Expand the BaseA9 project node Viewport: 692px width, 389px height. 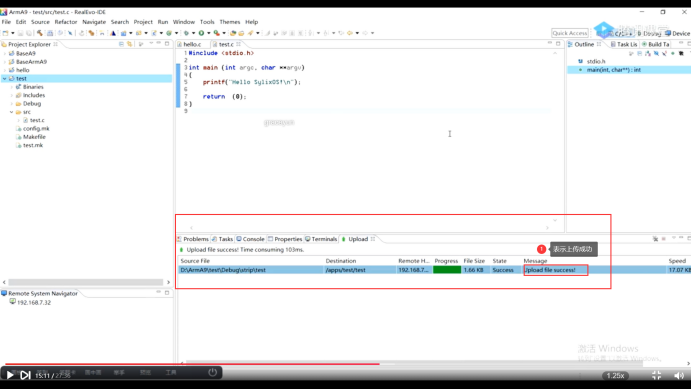(5, 53)
